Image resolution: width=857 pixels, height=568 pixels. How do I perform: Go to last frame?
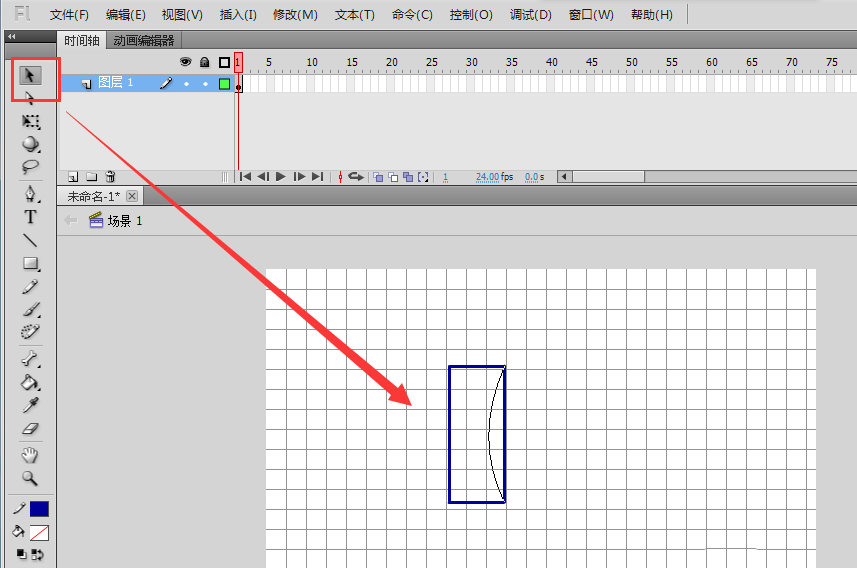click(318, 177)
